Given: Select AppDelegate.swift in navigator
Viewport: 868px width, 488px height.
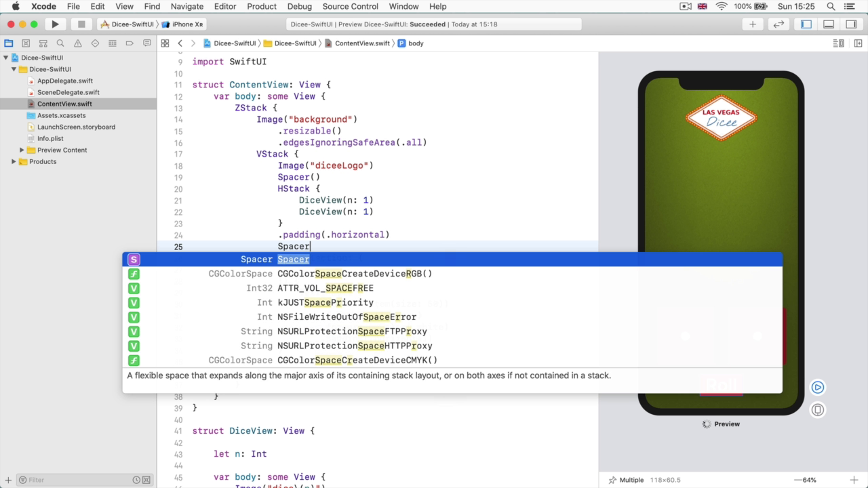Looking at the screenshot, I should click(65, 81).
